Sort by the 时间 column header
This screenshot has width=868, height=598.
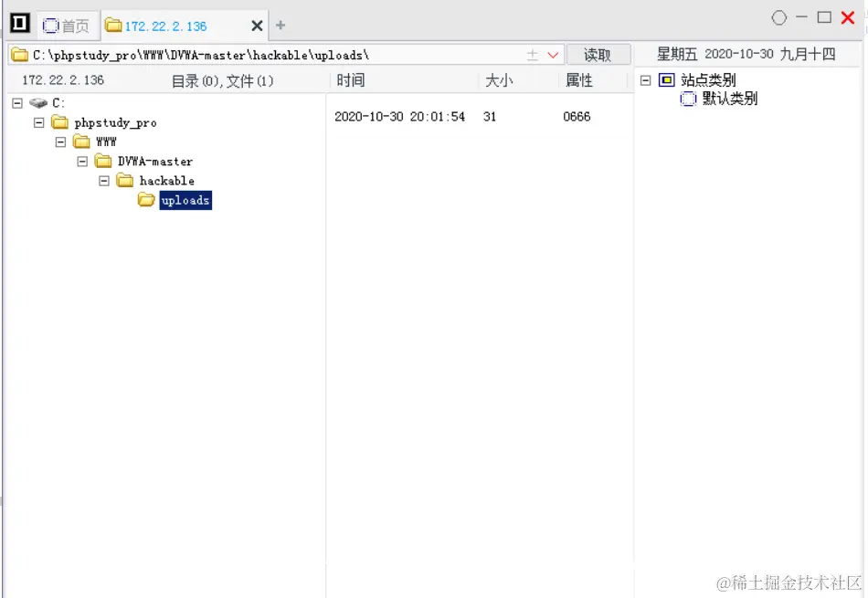[x=351, y=80]
